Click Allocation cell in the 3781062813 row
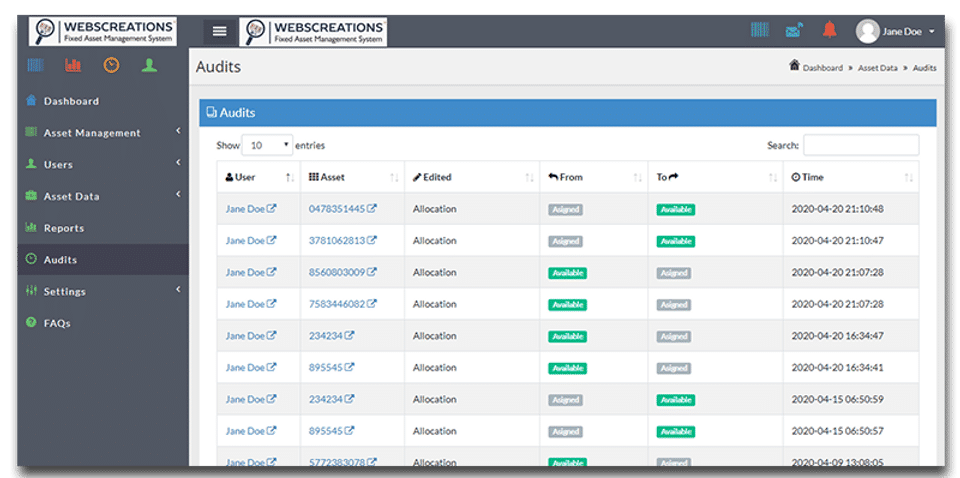This screenshot has height=478, width=960. point(435,241)
